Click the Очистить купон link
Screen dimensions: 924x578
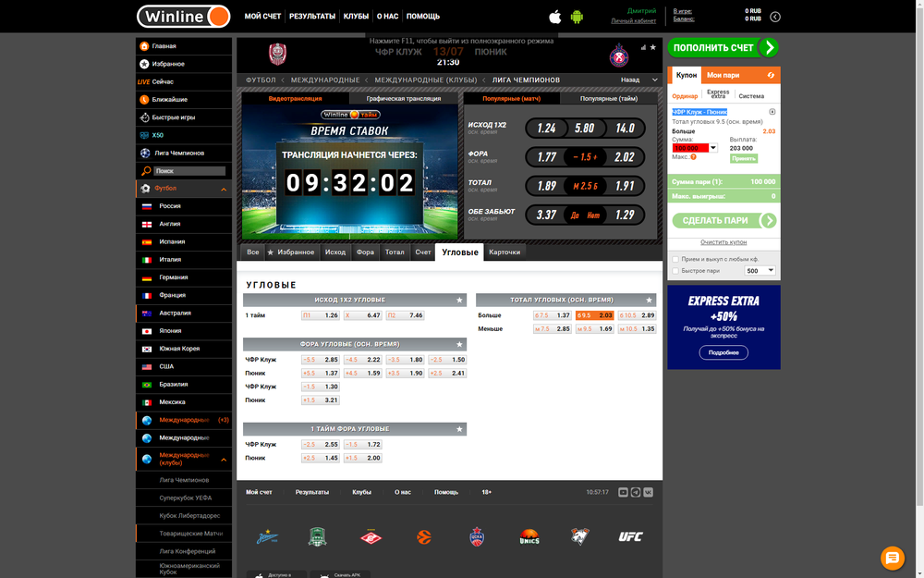(x=723, y=242)
